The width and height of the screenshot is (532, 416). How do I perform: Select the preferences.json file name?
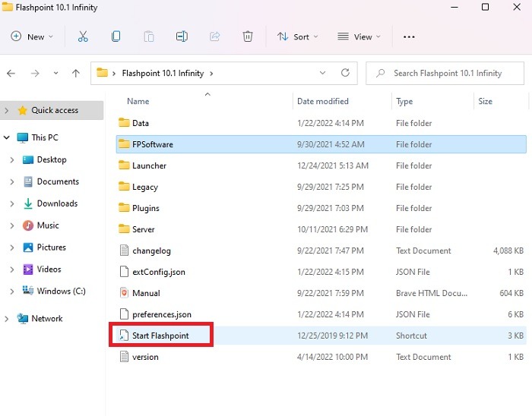(x=162, y=314)
